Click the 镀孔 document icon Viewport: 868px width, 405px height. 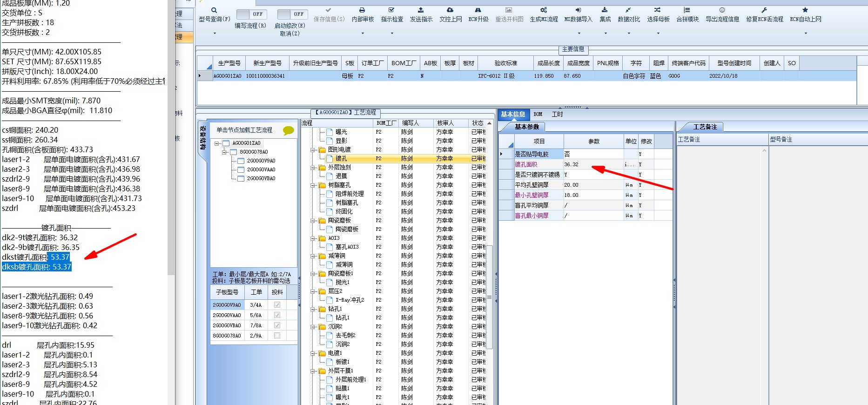[330, 159]
